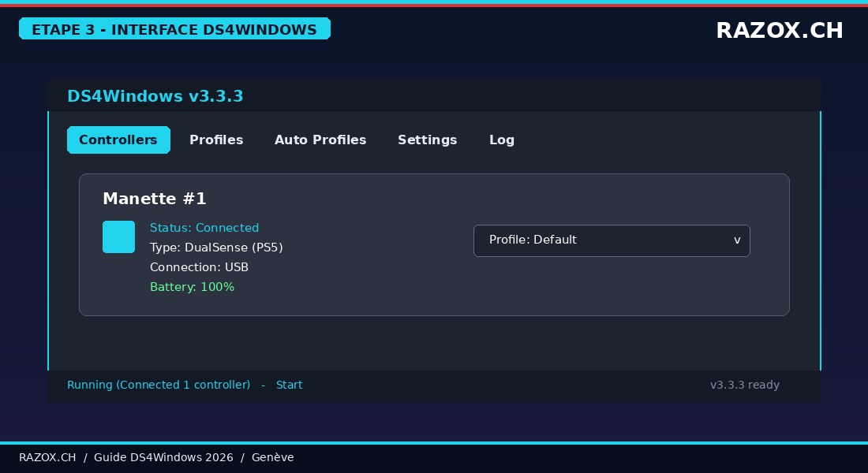This screenshot has height=473, width=868.
Task: Select the Status: Connected text
Action: coord(204,228)
